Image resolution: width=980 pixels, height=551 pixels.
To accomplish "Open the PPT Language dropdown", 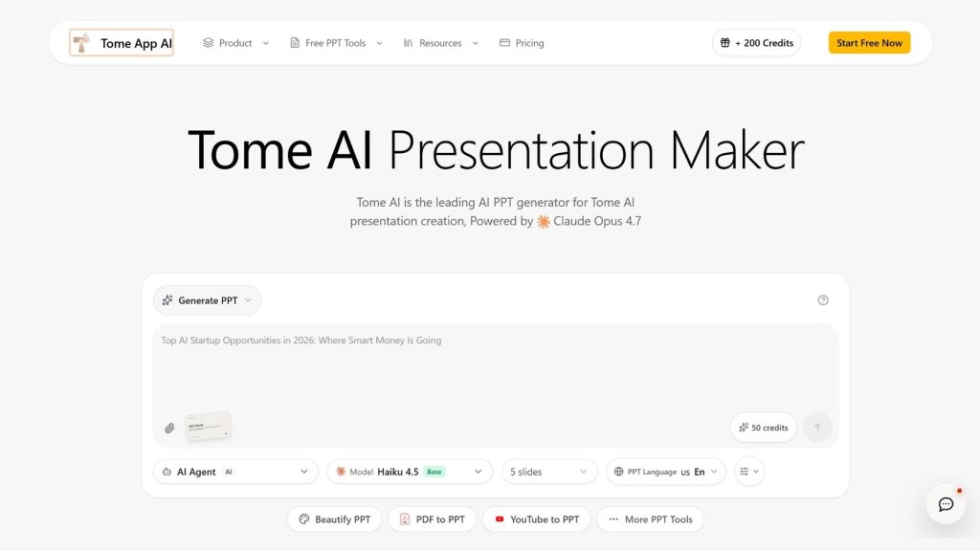I will (x=666, y=472).
